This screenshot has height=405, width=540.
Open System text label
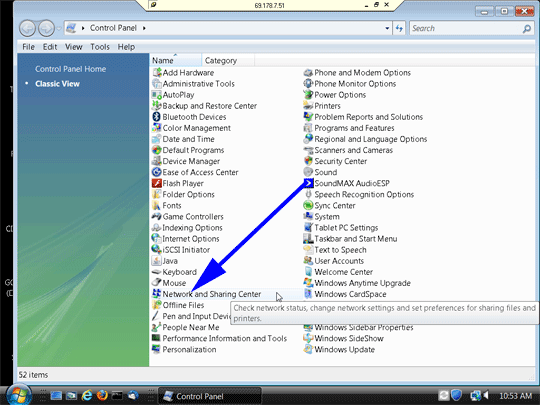327,217
